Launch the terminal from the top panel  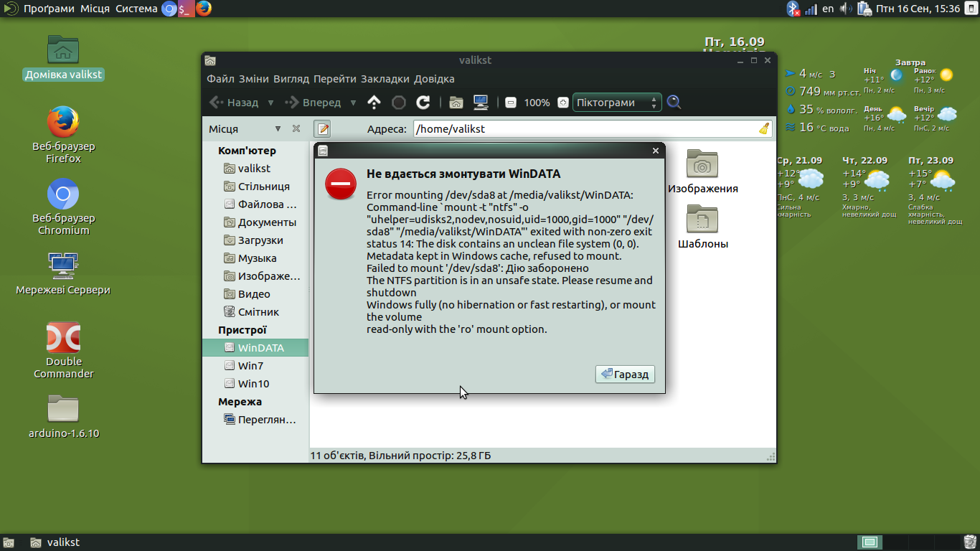click(x=186, y=9)
